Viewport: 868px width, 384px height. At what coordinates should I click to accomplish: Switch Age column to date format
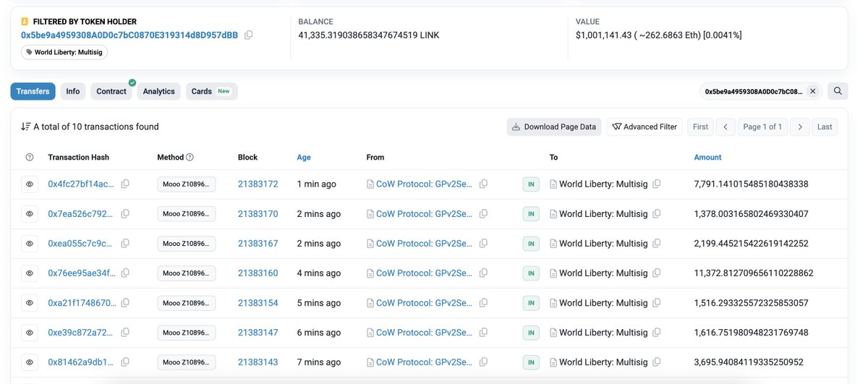(305, 157)
